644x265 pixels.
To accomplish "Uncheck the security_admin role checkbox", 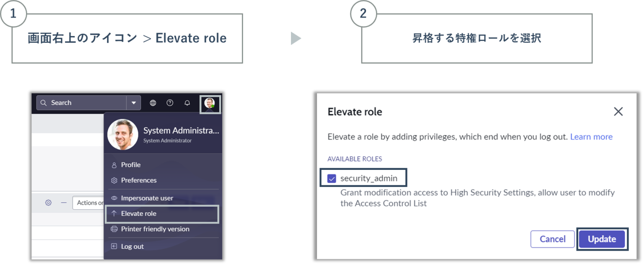I will (332, 178).
